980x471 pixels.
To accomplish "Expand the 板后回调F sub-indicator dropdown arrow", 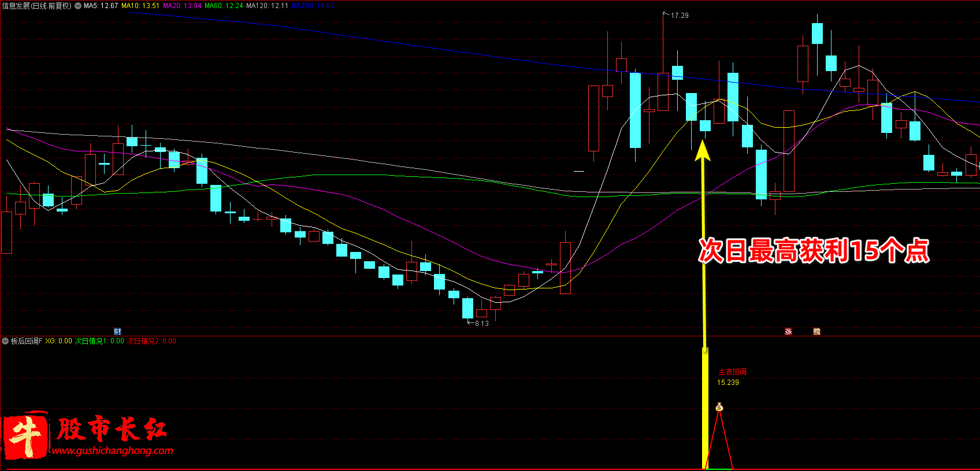I will point(6,341).
